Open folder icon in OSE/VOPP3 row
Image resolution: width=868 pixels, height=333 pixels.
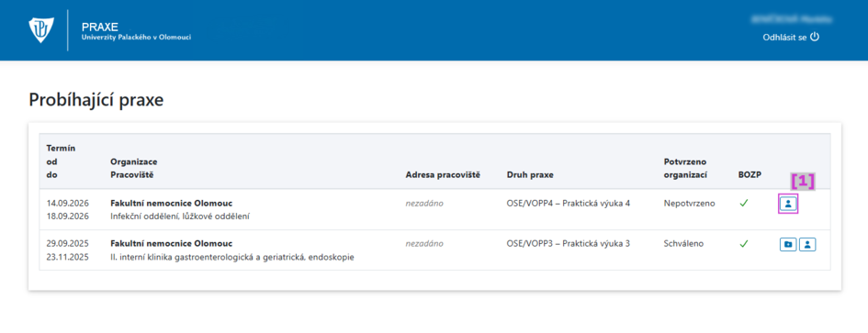[788, 244]
